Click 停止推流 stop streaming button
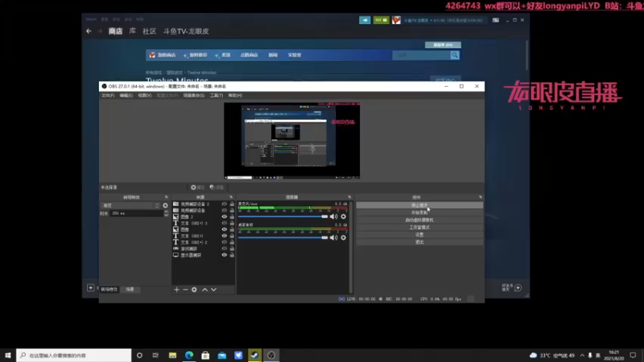Image resolution: width=644 pixels, height=362 pixels. (419, 205)
